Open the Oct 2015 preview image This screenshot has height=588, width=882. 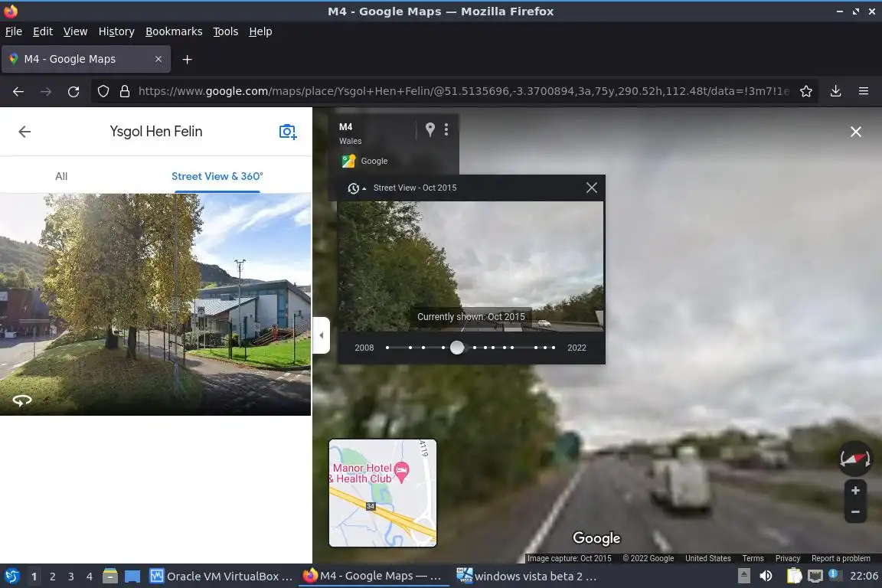pos(471,266)
